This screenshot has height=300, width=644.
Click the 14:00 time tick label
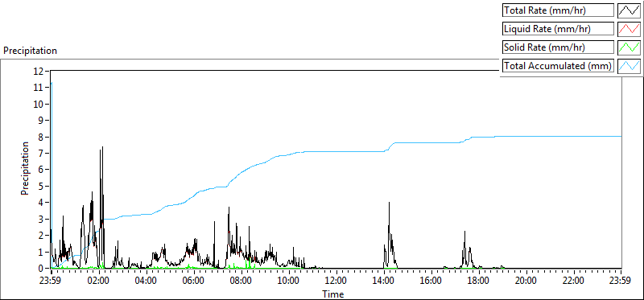pos(384,282)
